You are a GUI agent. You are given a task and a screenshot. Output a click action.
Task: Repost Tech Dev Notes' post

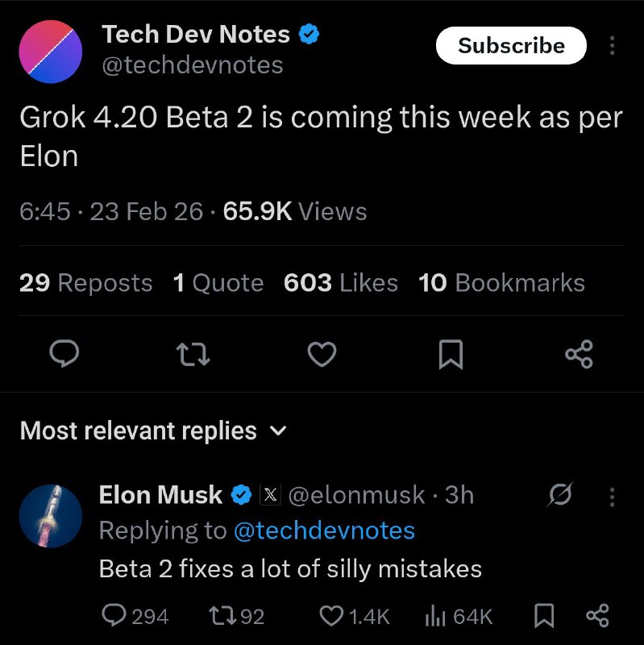(193, 354)
